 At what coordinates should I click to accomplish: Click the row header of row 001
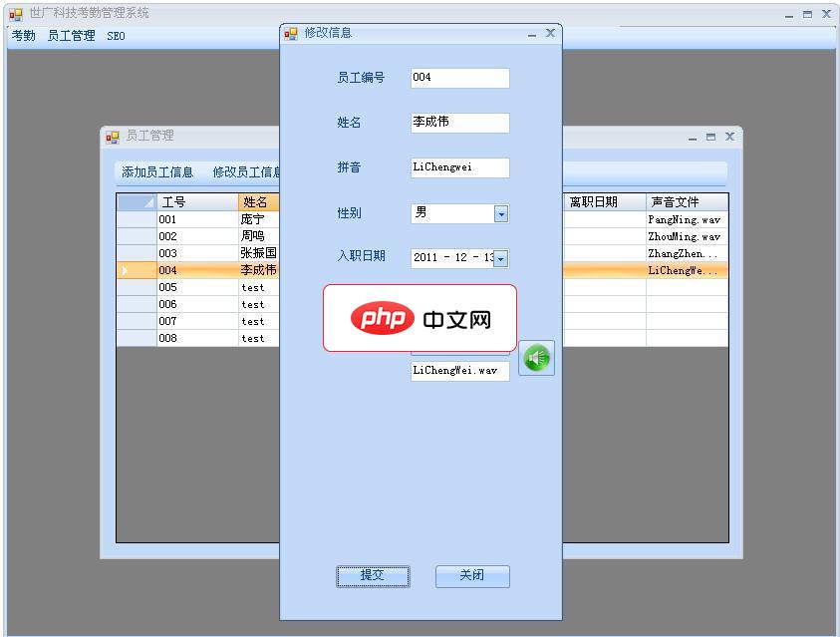(x=137, y=219)
